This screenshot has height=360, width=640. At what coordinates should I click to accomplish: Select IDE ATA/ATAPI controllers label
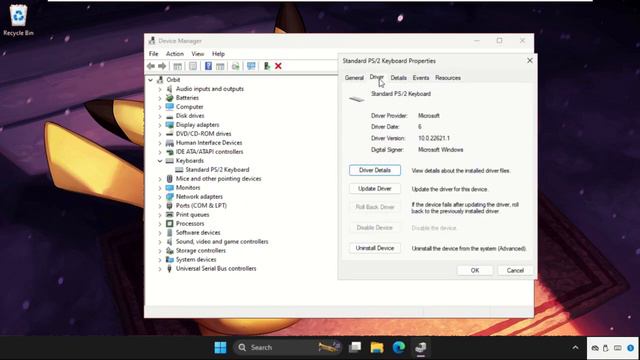pos(209,152)
